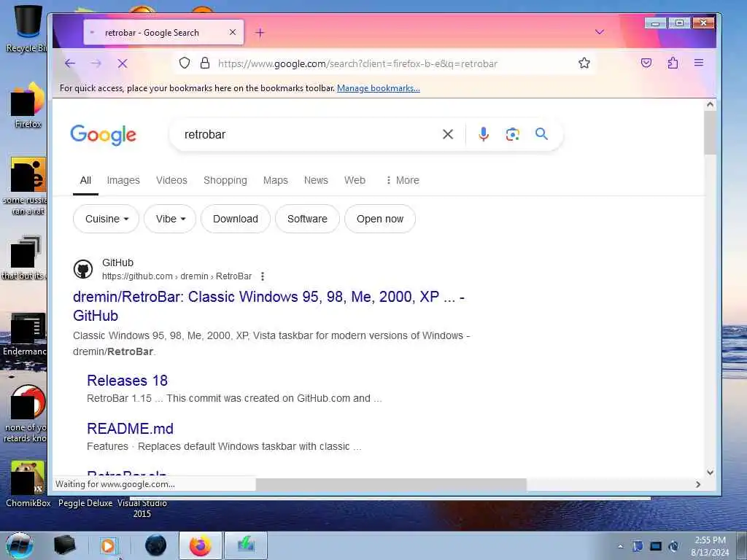Open the dremin/RetroBar GitHub result link
747x560 pixels.
point(268,306)
